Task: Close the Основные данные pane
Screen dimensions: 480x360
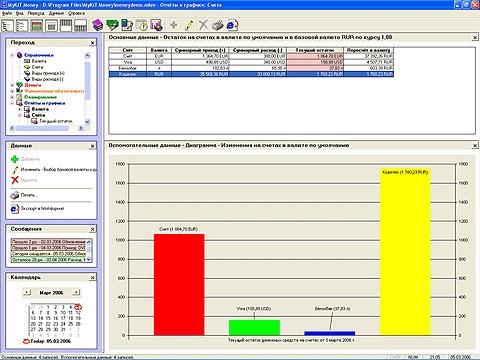Action: pos(475,38)
